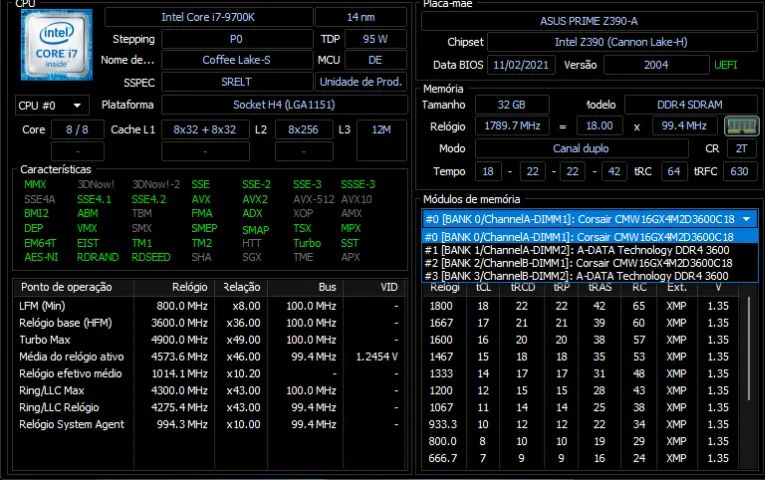Click the DDR4 SDRAM model field
765x480 pixels.
(x=690, y=105)
